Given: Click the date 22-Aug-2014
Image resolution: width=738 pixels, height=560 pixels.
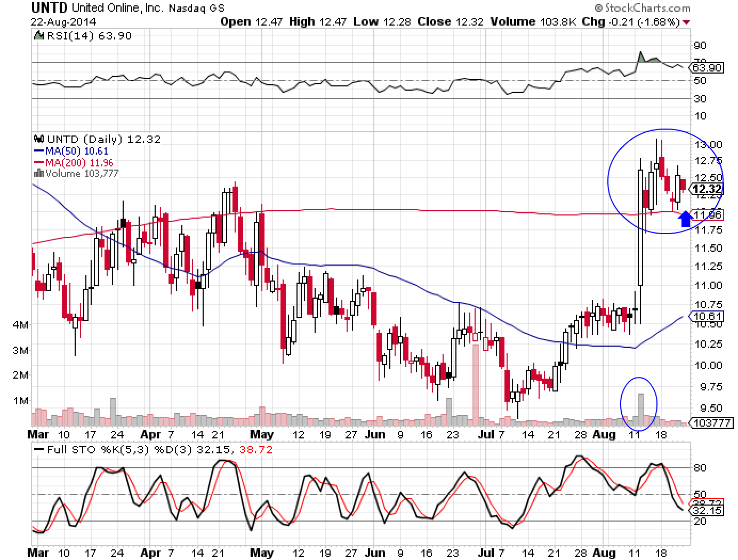Looking at the screenshot, I should (x=63, y=22).
